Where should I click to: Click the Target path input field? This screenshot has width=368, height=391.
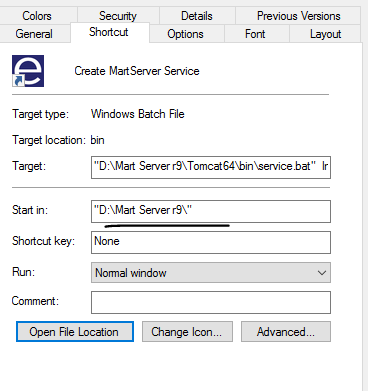click(211, 167)
